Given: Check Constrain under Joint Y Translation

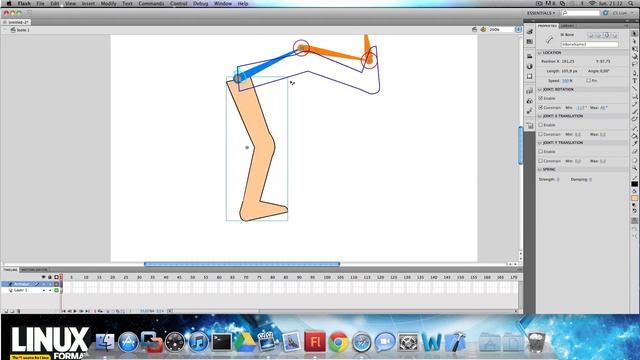Looking at the screenshot, I should coord(540,161).
